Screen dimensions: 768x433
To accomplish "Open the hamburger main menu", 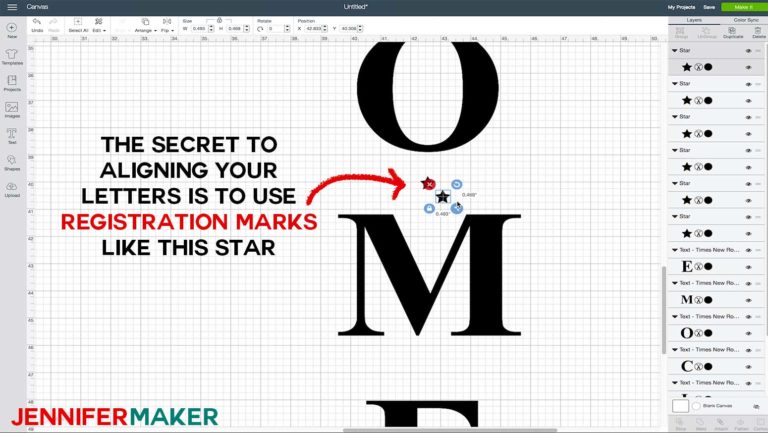I will [x=12, y=7].
